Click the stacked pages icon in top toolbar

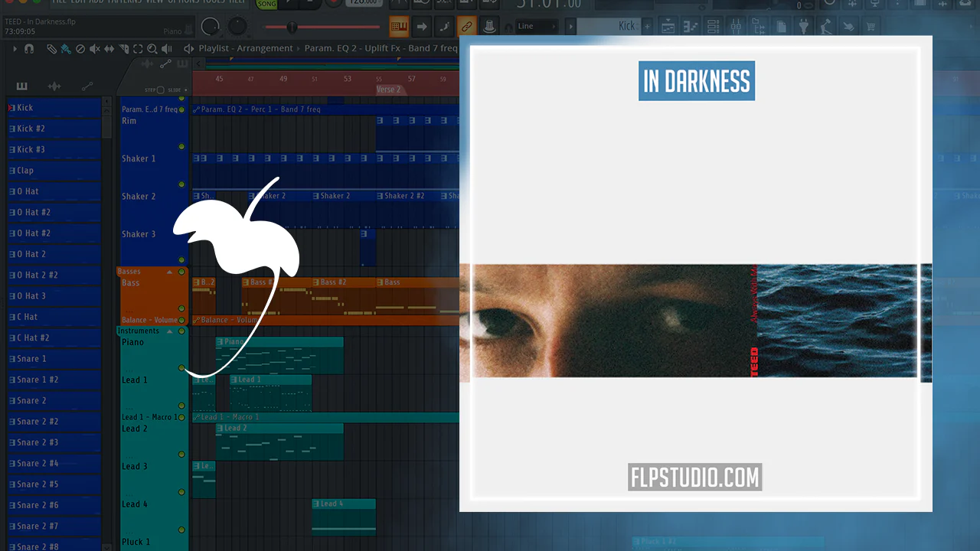[782, 27]
